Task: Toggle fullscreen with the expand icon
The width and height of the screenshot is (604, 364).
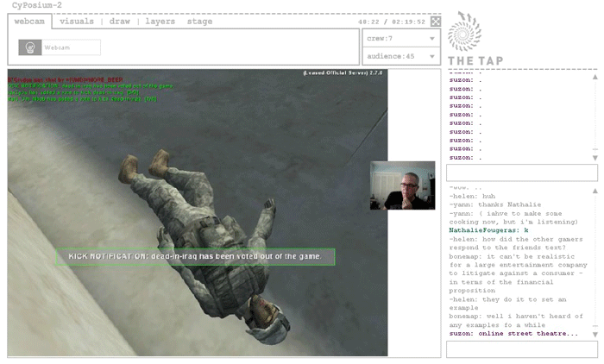Action: (436, 22)
